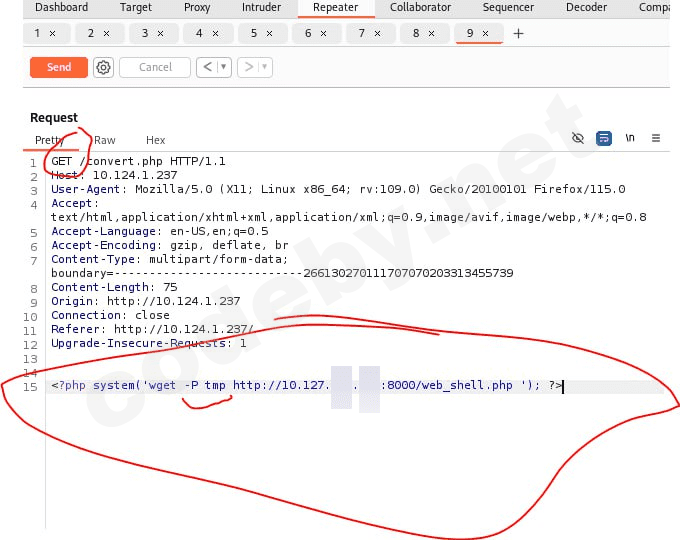This screenshot has width=680, height=540.
Task: Select Repeater request tab 7
Action: tap(361, 33)
